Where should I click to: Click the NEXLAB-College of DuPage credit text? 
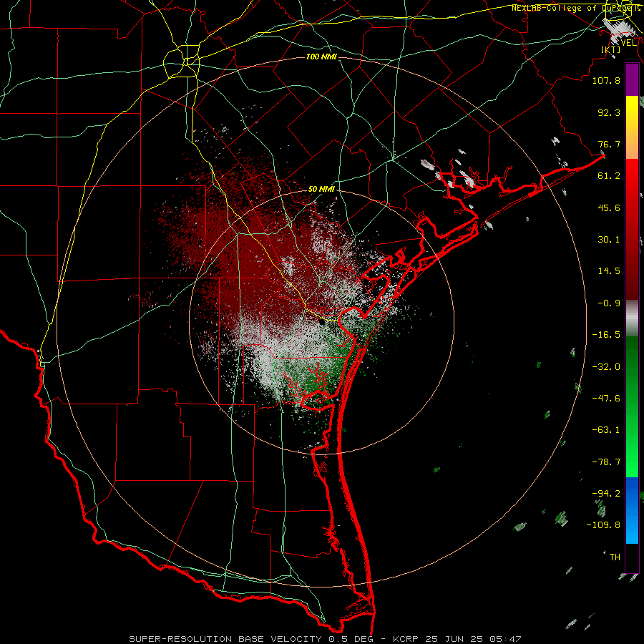coord(575,8)
